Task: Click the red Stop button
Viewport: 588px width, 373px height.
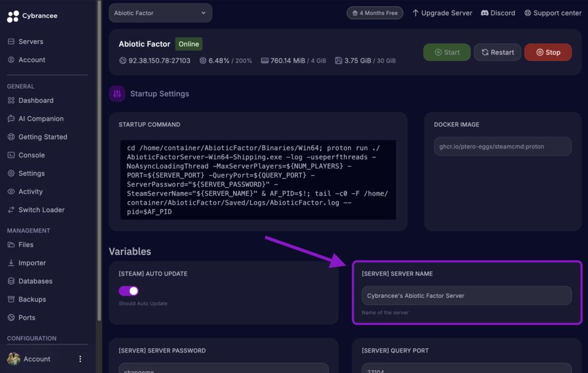Action: (548, 52)
